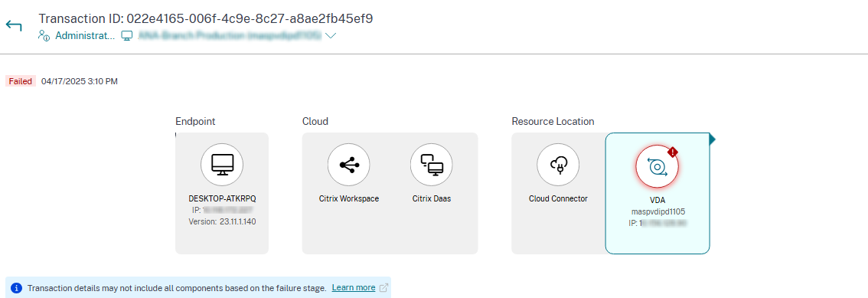Click the machine monitor icon in header
The image size is (868, 298).
(x=127, y=35)
